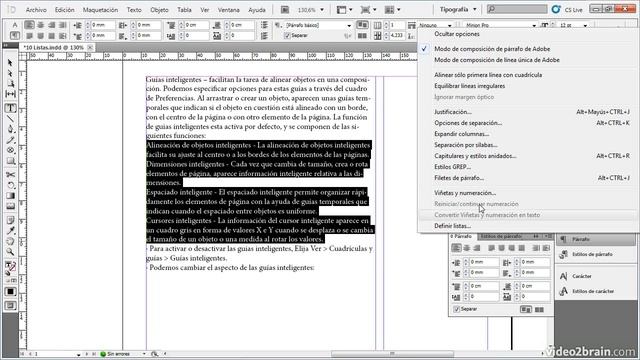Click Align center in Párrafo panel
This screenshot has width=640, height=360.
(x=467, y=248)
